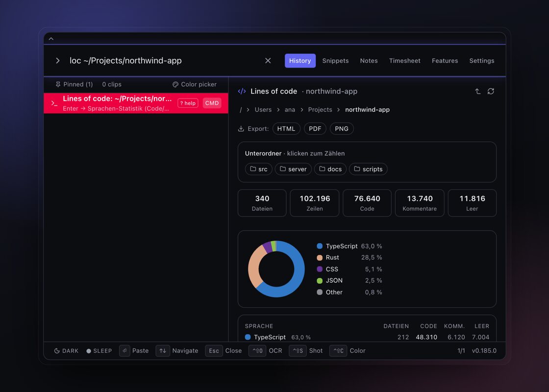Expand the command prompt chevron
This screenshot has width=549, height=392.
[58, 61]
